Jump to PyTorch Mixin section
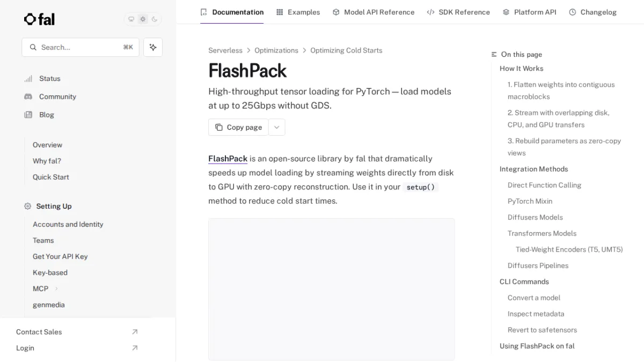 530,201
